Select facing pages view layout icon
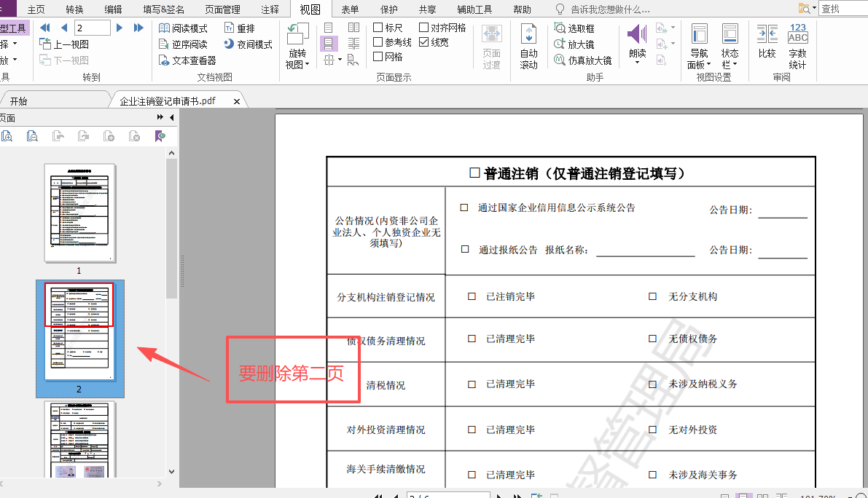This screenshot has height=498, width=868. point(353,28)
